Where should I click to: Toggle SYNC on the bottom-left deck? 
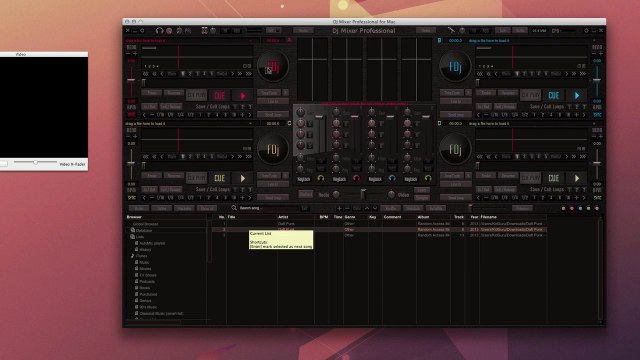tap(131, 198)
